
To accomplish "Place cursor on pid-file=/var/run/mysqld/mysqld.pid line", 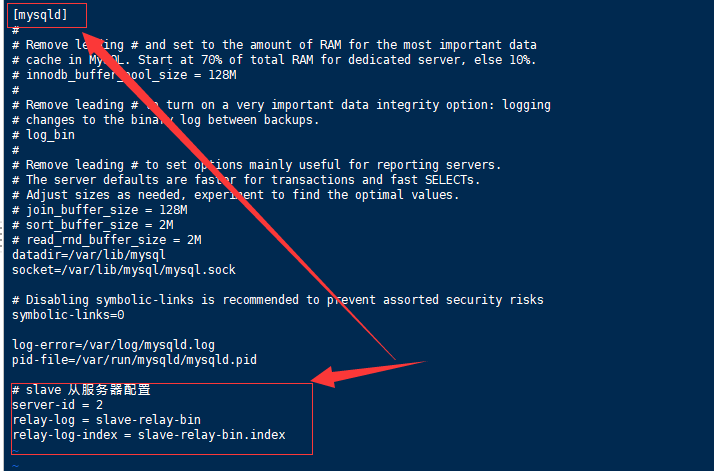I will tap(134, 359).
